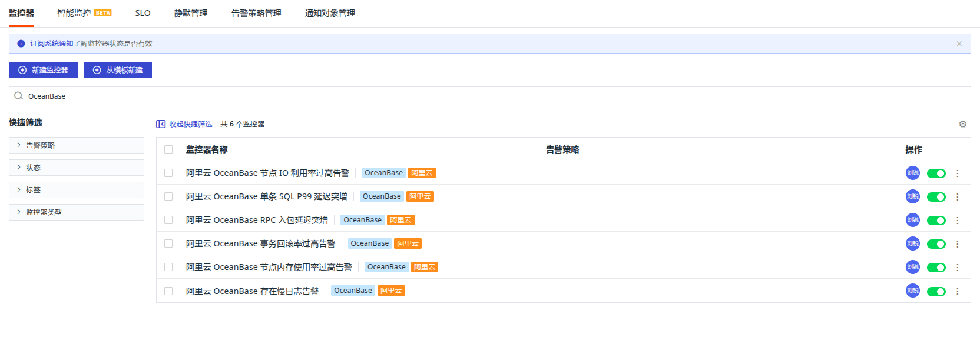The height and width of the screenshot is (347, 980).
Task: Open 阿里云 OceanBase 节点 IO 利用率过高告警
Action: (267, 173)
